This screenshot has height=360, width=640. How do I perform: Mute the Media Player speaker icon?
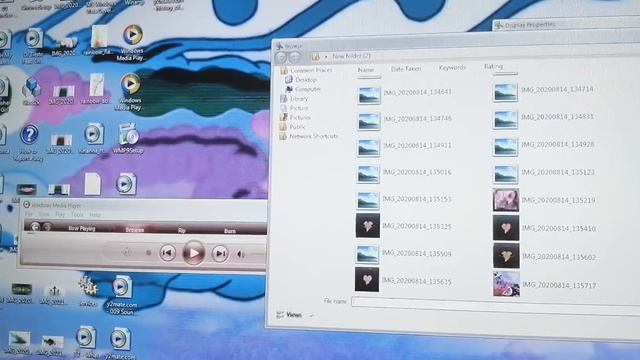(241, 254)
